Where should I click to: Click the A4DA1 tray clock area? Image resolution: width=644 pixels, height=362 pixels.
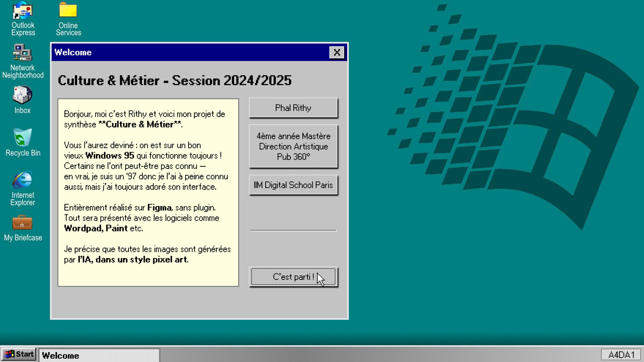(622, 355)
